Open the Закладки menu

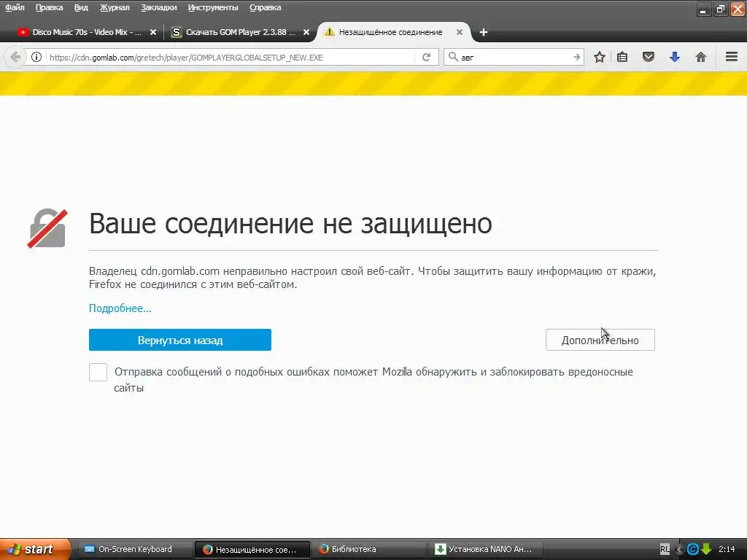(158, 7)
